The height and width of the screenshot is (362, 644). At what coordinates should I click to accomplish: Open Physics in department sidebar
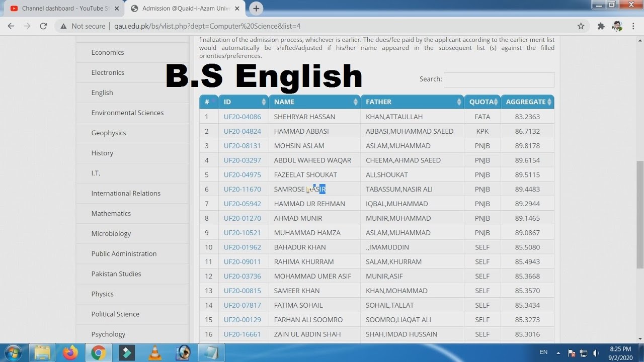[x=102, y=294]
